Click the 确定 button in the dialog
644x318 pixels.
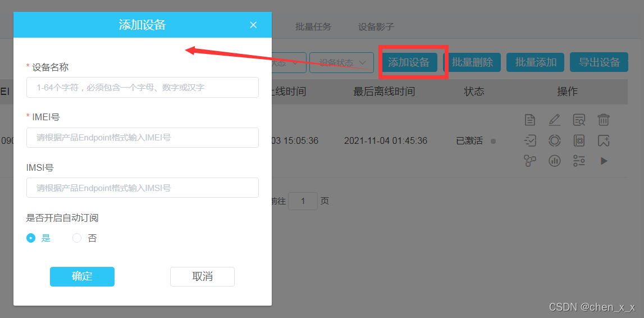(x=82, y=276)
